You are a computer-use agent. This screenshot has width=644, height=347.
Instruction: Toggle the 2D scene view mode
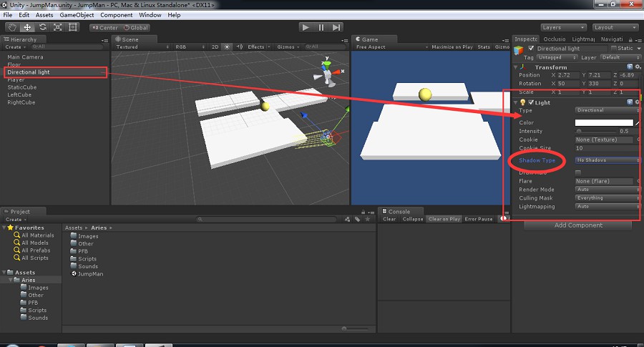point(215,47)
